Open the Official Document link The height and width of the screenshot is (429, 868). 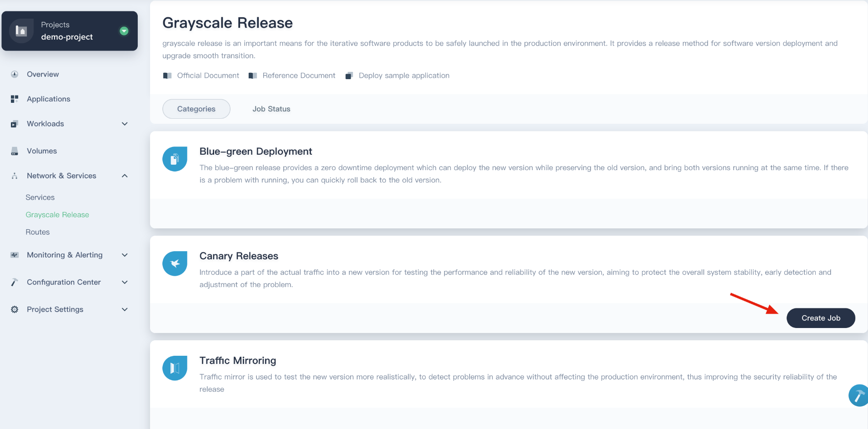[x=208, y=76]
